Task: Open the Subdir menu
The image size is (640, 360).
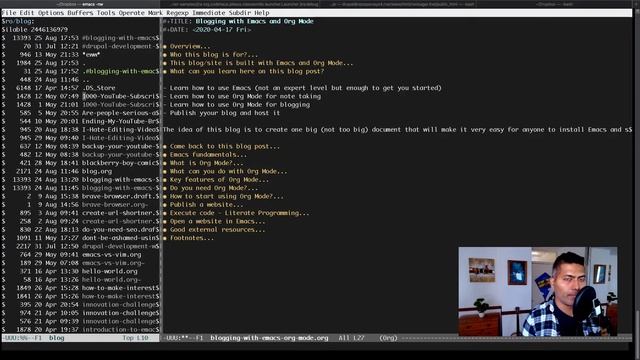Action: pos(240,13)
